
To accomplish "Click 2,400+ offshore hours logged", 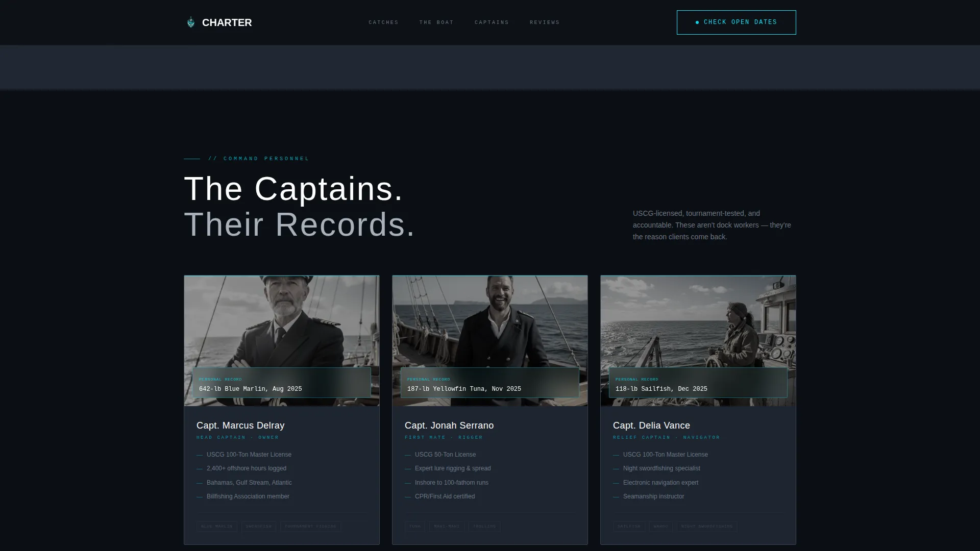I will (247, 468).
